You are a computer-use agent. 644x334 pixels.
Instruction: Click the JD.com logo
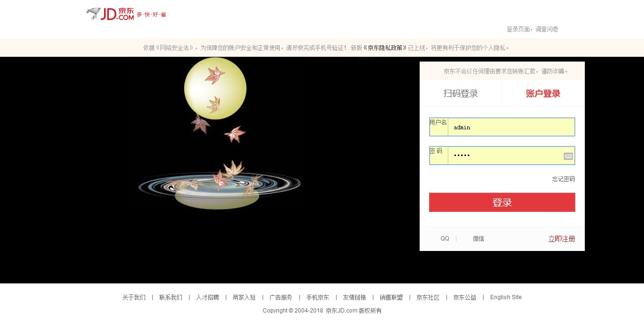pos(126,14)
